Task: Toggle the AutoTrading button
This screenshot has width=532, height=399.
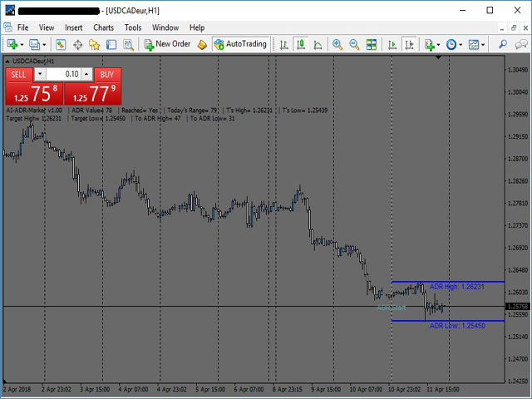Action: tap(240, 44)
